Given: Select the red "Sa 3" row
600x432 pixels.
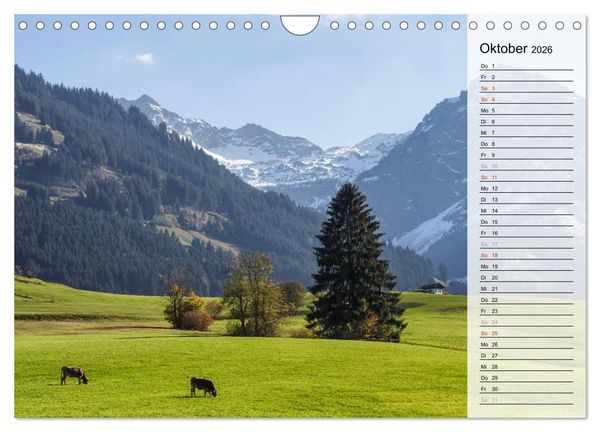Looking at the screenshot, I should pyautogui.click(x=526, y=88).
